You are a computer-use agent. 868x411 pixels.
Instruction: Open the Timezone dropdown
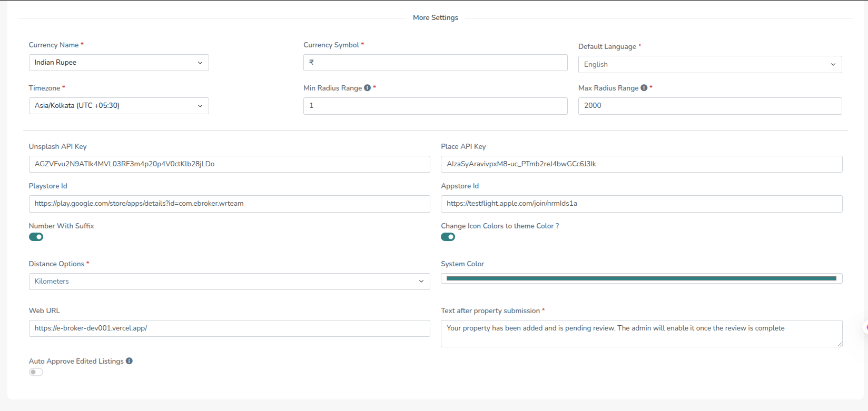click(119, 106)
